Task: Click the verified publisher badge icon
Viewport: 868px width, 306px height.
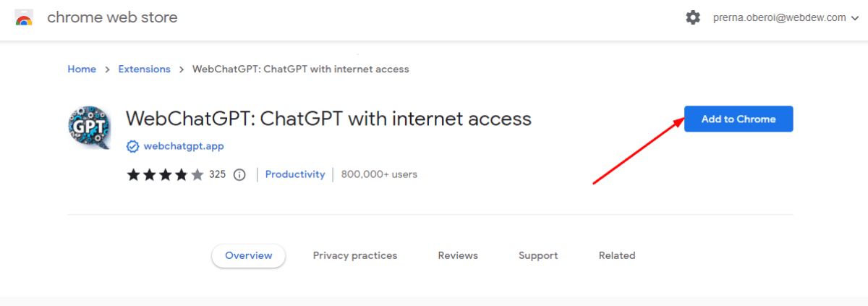Action: coord(132,146)
